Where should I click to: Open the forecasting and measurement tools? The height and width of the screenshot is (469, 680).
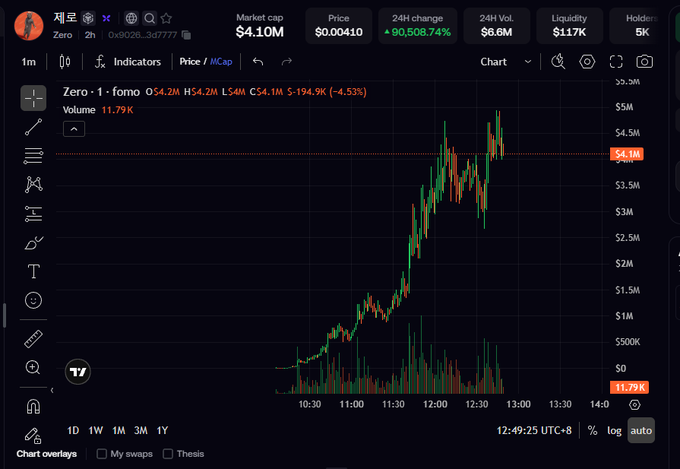pyautogui.click(x=33, y=214)
